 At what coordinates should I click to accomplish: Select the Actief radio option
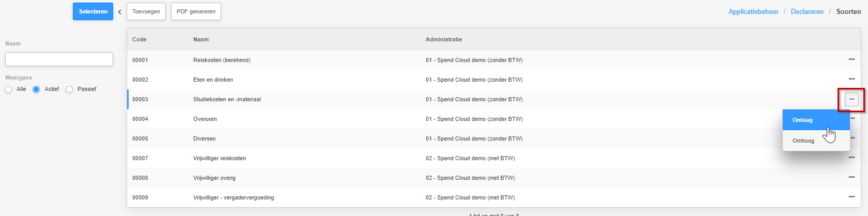tap(36, 89)
